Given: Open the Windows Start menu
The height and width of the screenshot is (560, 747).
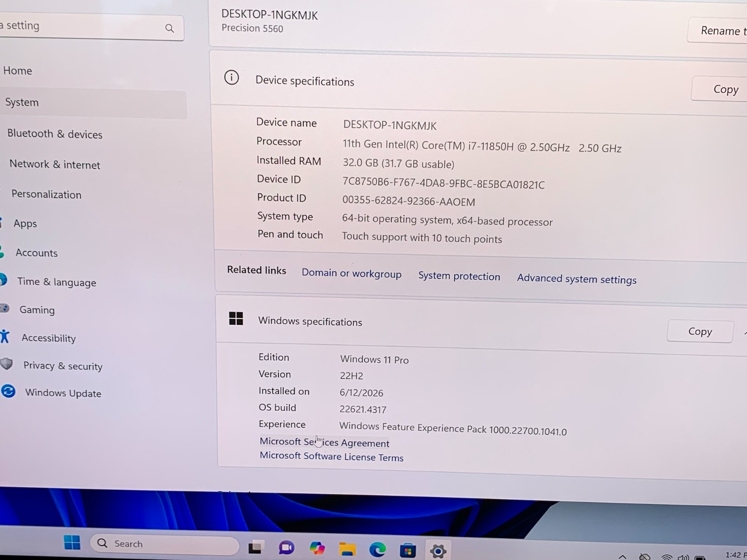Looking at the screenshot, I should pyautogui.click(x=72, y=542).
